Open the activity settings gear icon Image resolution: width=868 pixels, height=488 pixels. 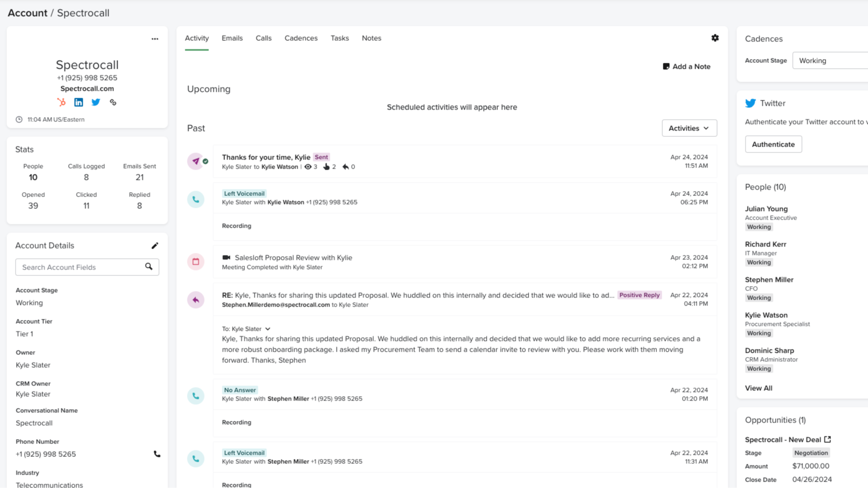coord(715,38)
